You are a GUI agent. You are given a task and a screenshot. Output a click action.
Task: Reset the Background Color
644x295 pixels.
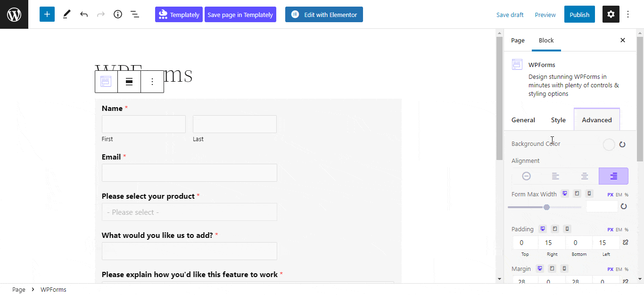[622, 144]
